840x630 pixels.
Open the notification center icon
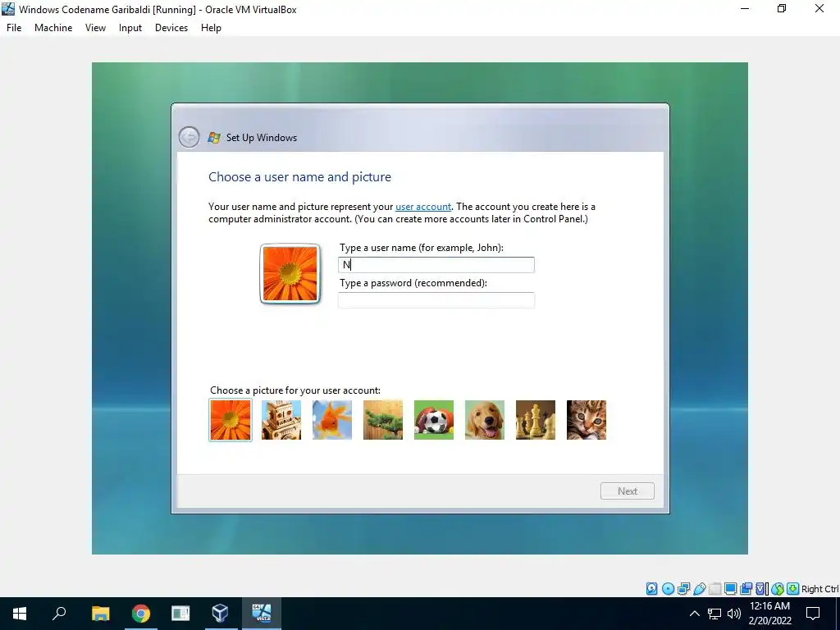point(813,614)
